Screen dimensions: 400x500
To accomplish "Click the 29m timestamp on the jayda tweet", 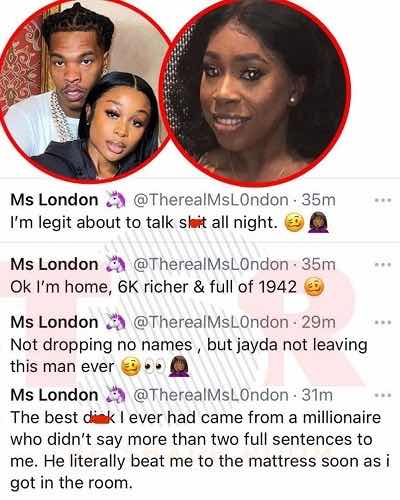I will pyautogui.click(x=318, y=322).
